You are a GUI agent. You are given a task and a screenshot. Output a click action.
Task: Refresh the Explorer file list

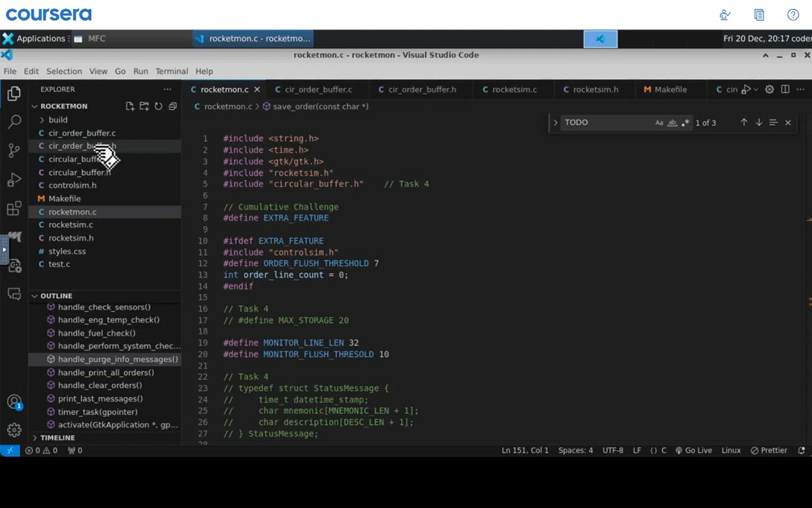(159, 107)
